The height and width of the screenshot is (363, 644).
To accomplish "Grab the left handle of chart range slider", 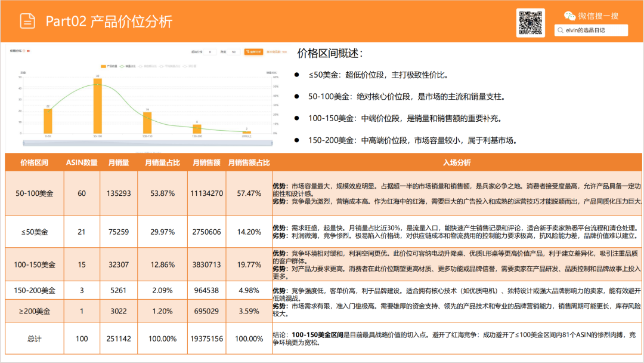I will pos(23,143).
